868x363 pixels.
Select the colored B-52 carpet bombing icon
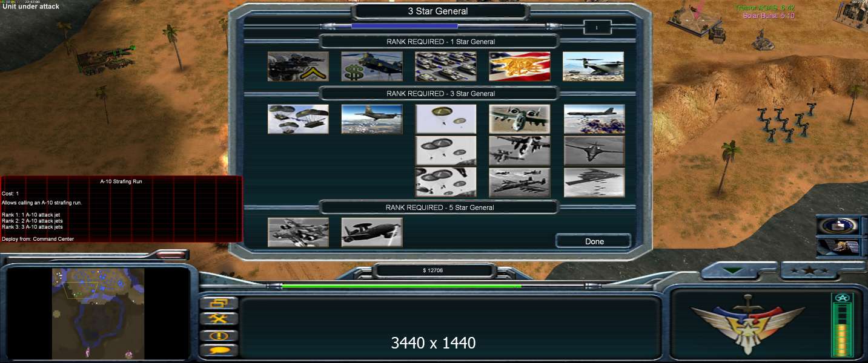594,119
